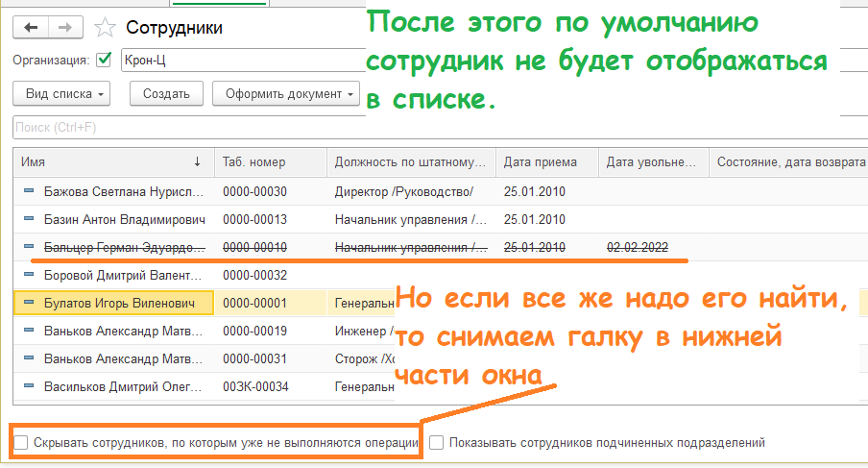868x468 pixels.
Task: Click hire date 25.01.2010 in Базин row
Action: click(535, 219)
